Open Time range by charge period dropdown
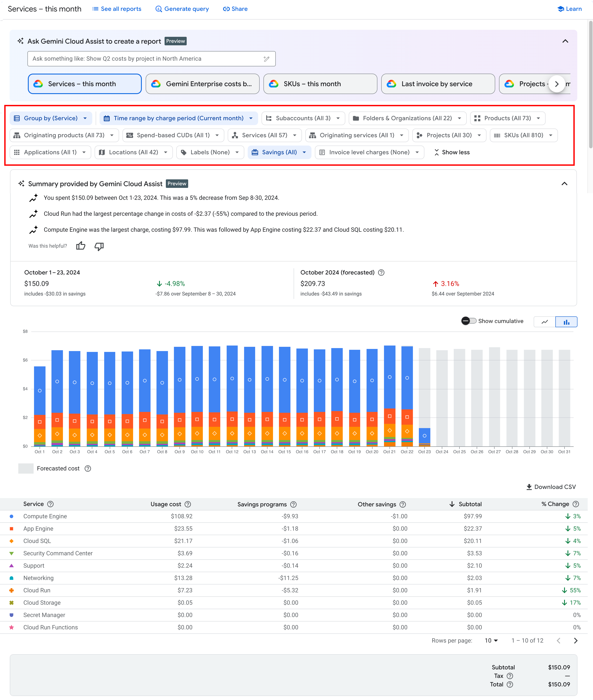The image size is (593, 700). click(179, 118)
